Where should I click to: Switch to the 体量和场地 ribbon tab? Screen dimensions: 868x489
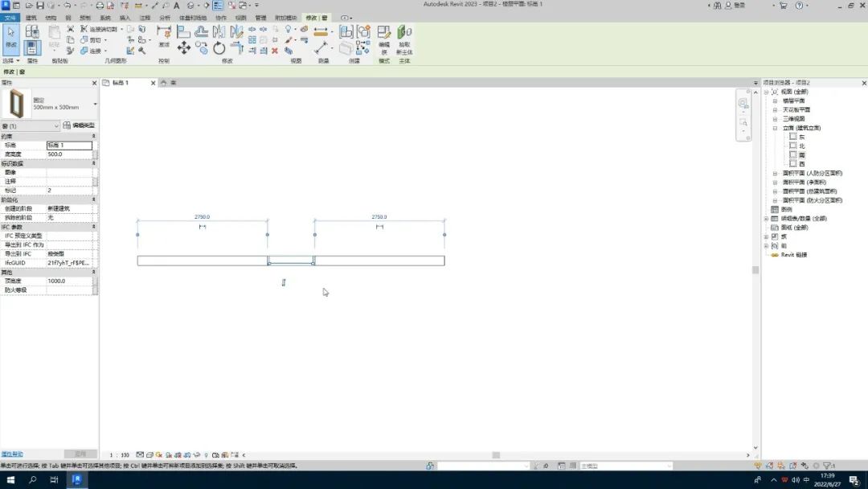click(193, 18)
